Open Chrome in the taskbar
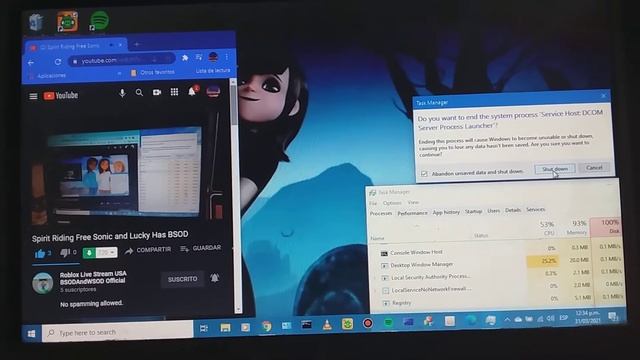This screenshot has height=360, width=640. pyautogui.click(x=267, y=326)
